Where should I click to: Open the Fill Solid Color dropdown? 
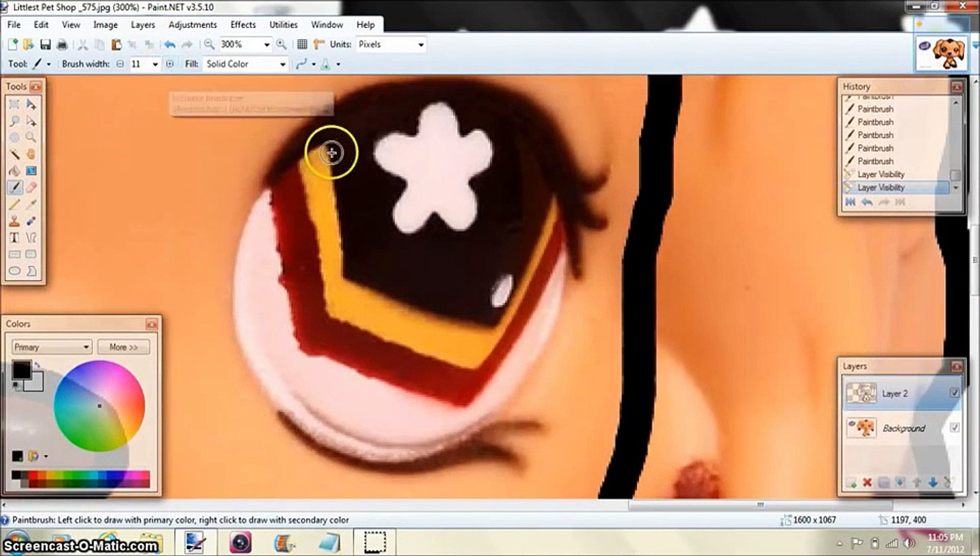282,64
